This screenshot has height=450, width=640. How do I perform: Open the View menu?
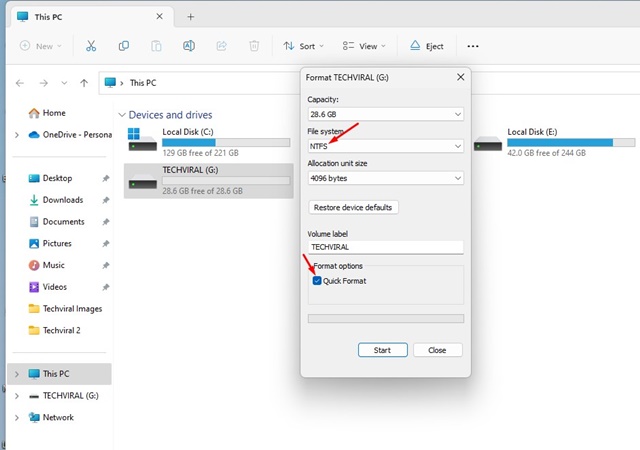pos(364,46)
